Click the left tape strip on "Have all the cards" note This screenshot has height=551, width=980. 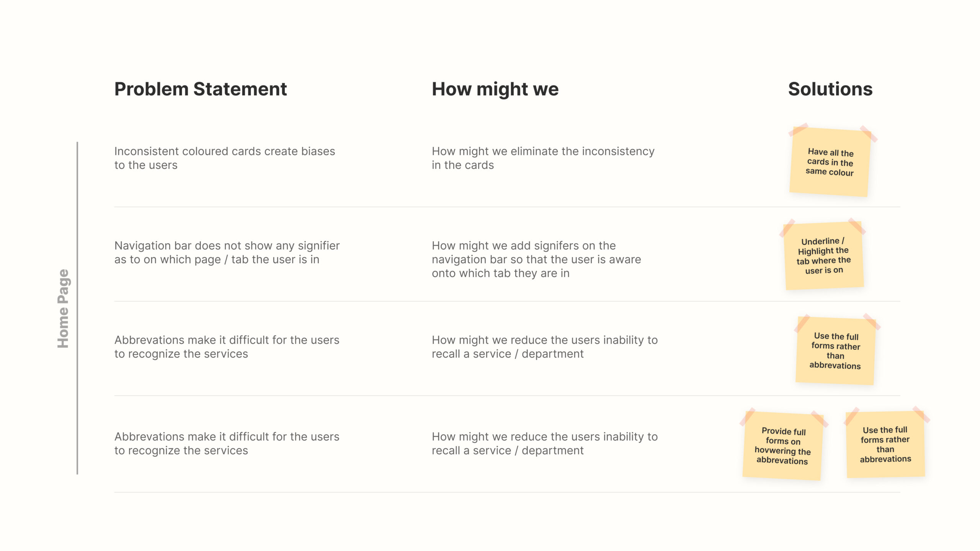[798, 129]
